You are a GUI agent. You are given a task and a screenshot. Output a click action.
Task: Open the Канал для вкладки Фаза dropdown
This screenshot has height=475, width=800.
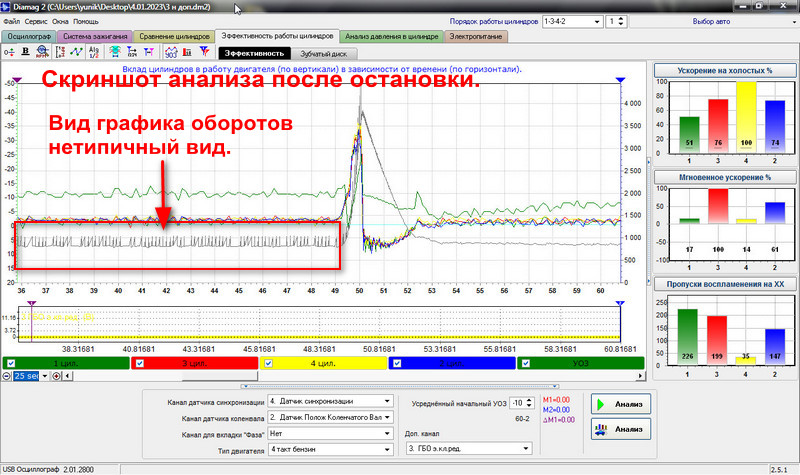coord(330,434)
